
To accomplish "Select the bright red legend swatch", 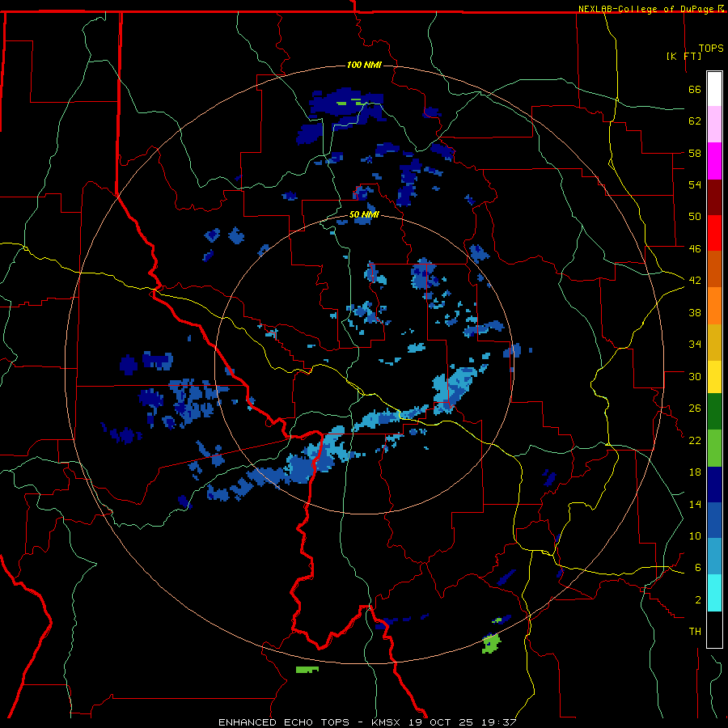I will 714,233.
